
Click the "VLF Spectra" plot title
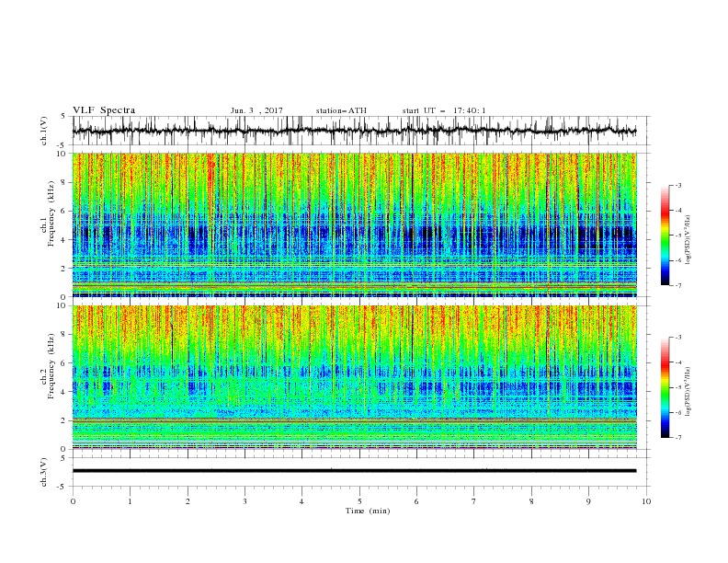[x=104, y=110]
